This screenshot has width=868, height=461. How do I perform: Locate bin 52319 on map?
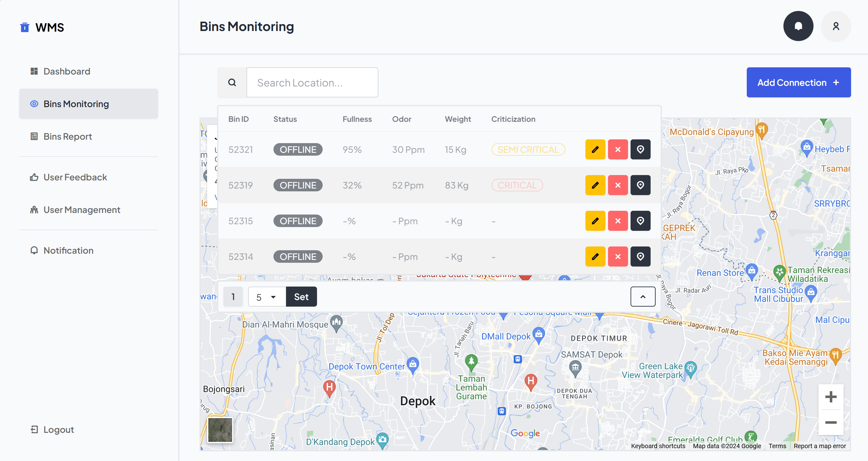640,185
